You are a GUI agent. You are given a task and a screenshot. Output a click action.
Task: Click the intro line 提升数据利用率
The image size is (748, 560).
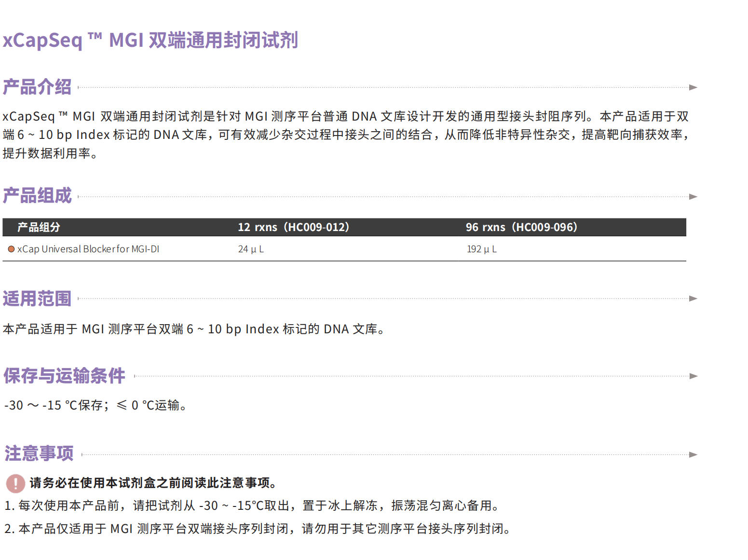coord(50,153)
